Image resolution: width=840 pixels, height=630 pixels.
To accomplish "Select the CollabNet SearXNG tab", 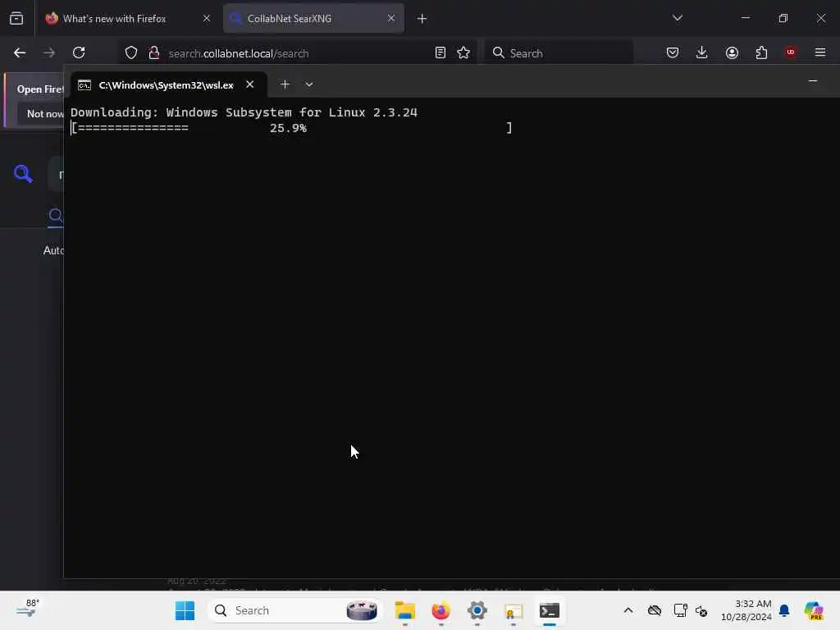I will pyautogui.click(x=313, y=19).
